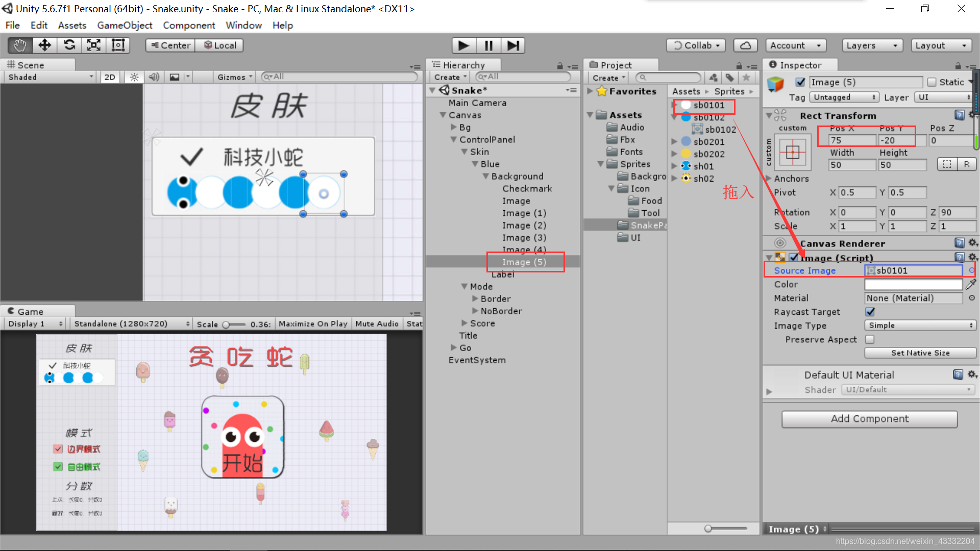Viewport: 980px width, 551px height.
Task: Open Source Image object picker circle
Action: (971, 270)
